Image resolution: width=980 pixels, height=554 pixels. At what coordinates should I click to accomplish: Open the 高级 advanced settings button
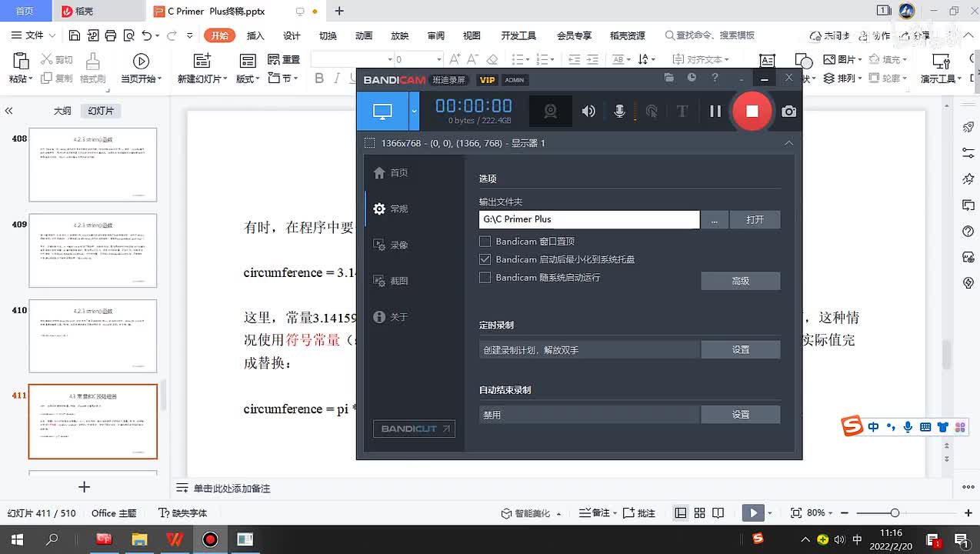coord(741,281)
